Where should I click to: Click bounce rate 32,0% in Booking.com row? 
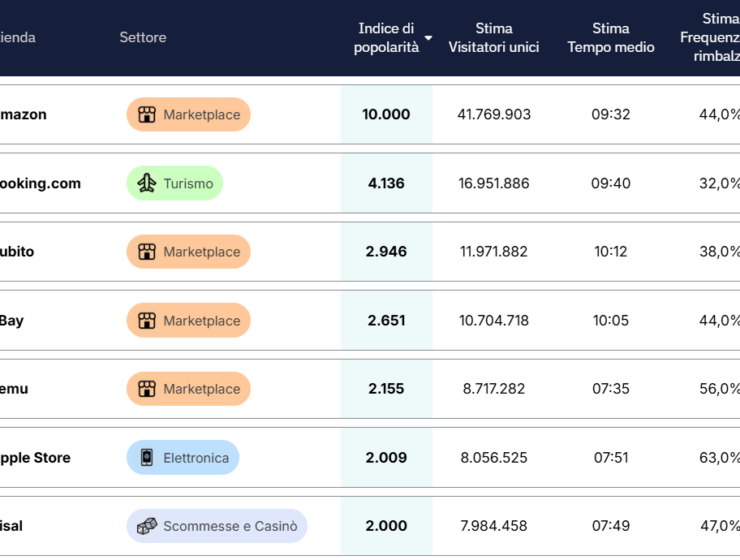coord(719,183)
